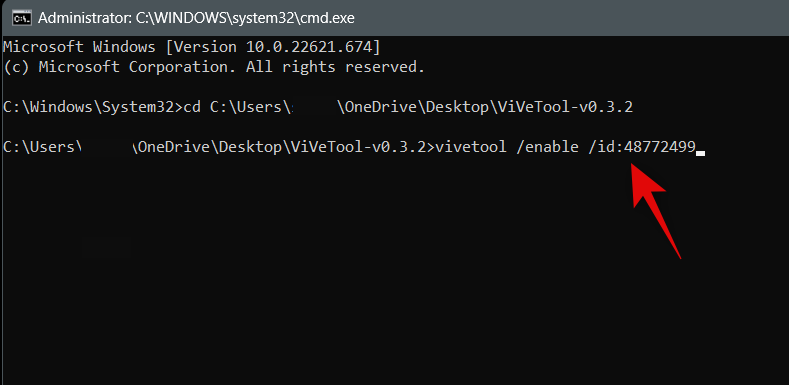Click the ViVeTool-v0.3.2> prompt ending

tap(361, 147)
